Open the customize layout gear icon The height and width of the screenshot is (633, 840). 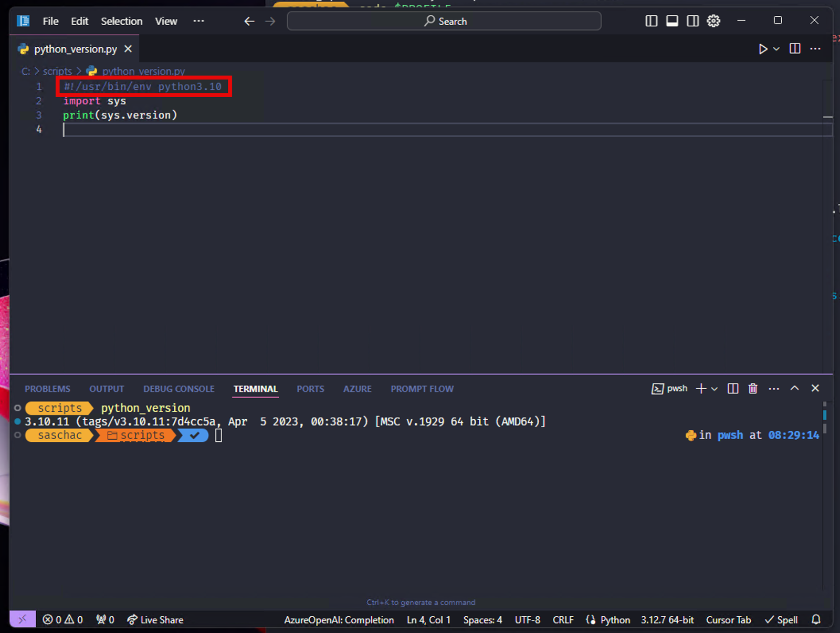coord(713,21)
